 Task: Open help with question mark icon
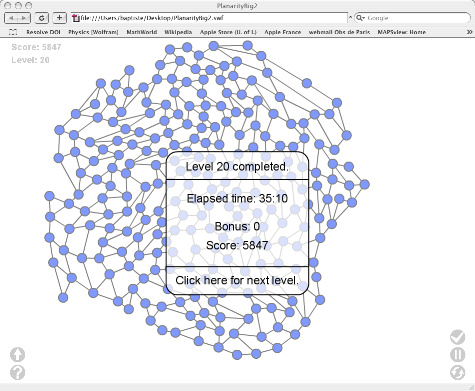[17, 372]
